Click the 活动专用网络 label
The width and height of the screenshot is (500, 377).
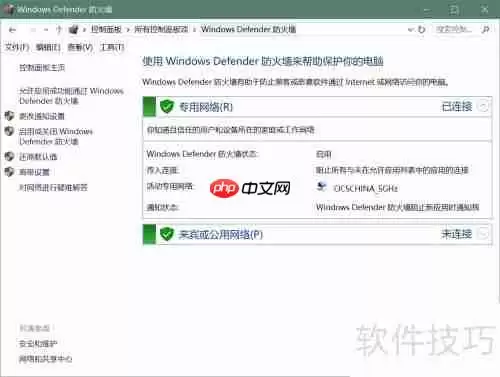click(x=170, y=186)
